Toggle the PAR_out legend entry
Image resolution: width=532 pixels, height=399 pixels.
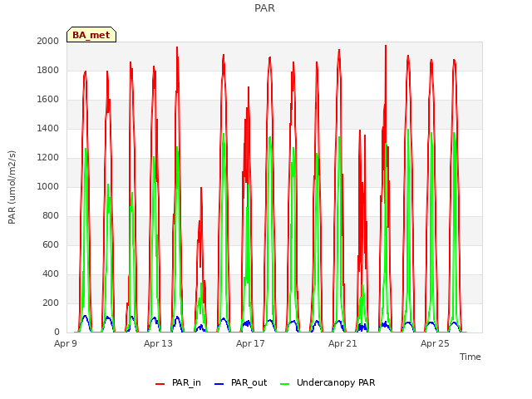(x=240, y=382)
